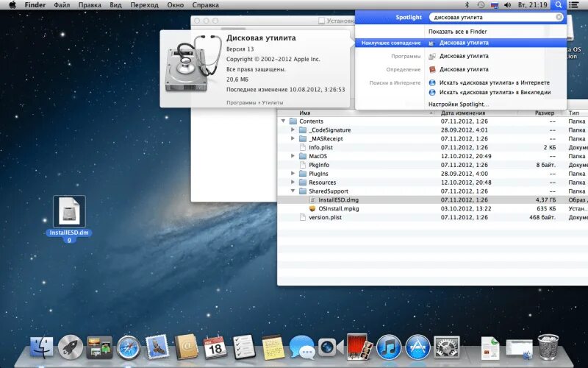Choose Дисковая утилита under Программы
This screenshot has height=368, width=588.
tap(464, 56)
